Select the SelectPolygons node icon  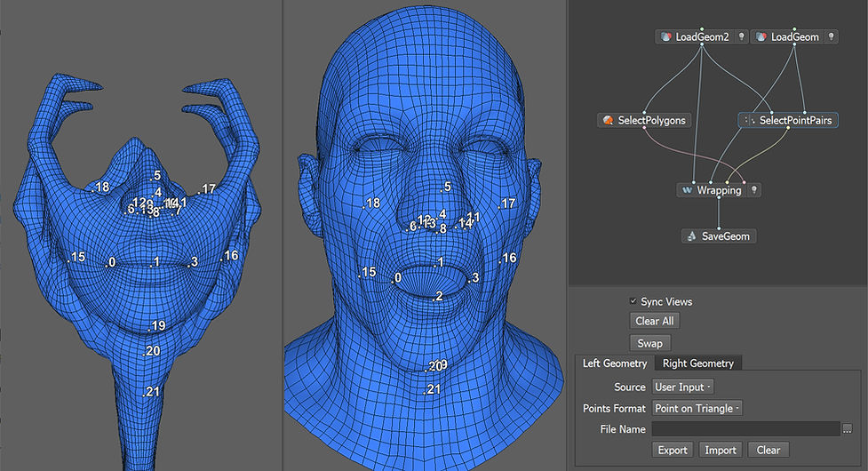point(608,120)
